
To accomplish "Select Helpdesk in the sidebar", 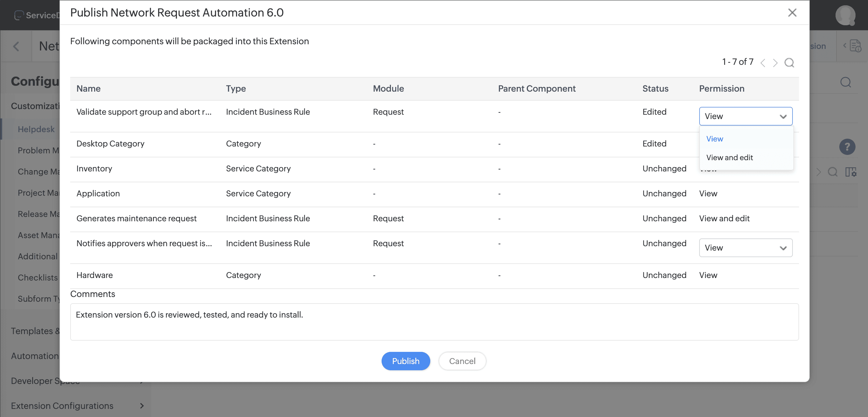I will [36, 129].
